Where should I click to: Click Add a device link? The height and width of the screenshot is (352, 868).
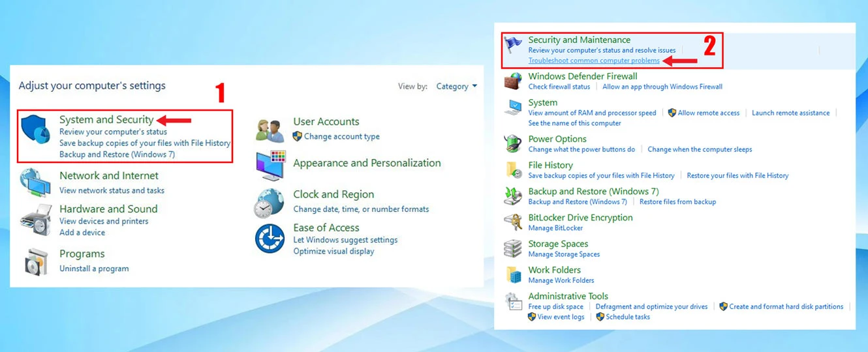click(82, 232)
